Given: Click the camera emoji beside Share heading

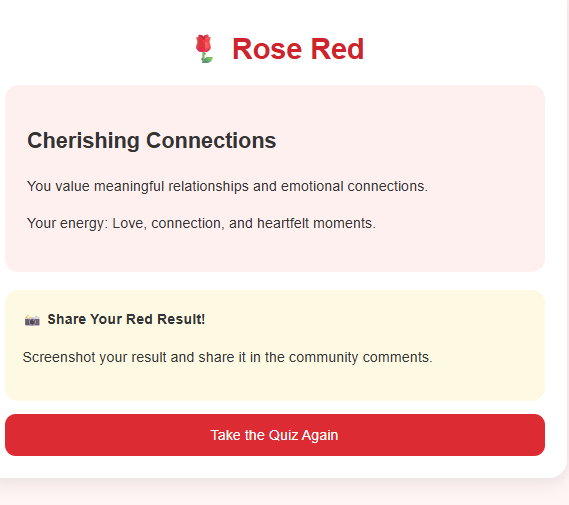Looking at the screenshot, I should coord(32,320).
